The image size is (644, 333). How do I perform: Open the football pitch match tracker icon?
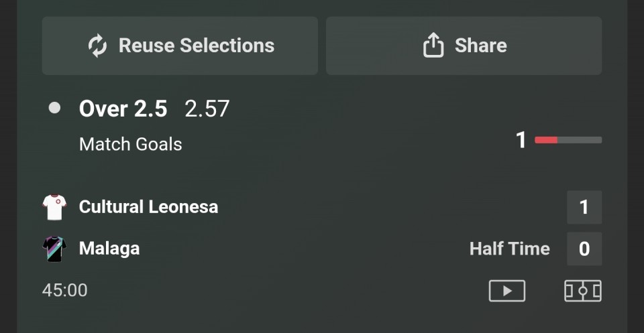(x=582, y=291)
